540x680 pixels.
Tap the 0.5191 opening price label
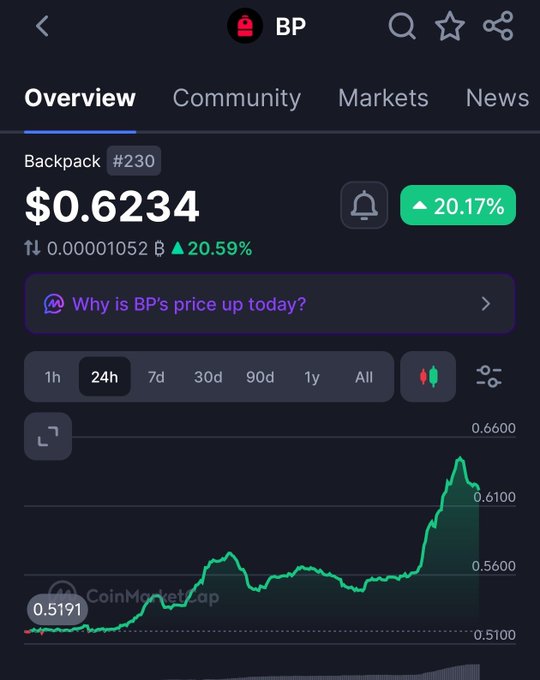[57, 610]
